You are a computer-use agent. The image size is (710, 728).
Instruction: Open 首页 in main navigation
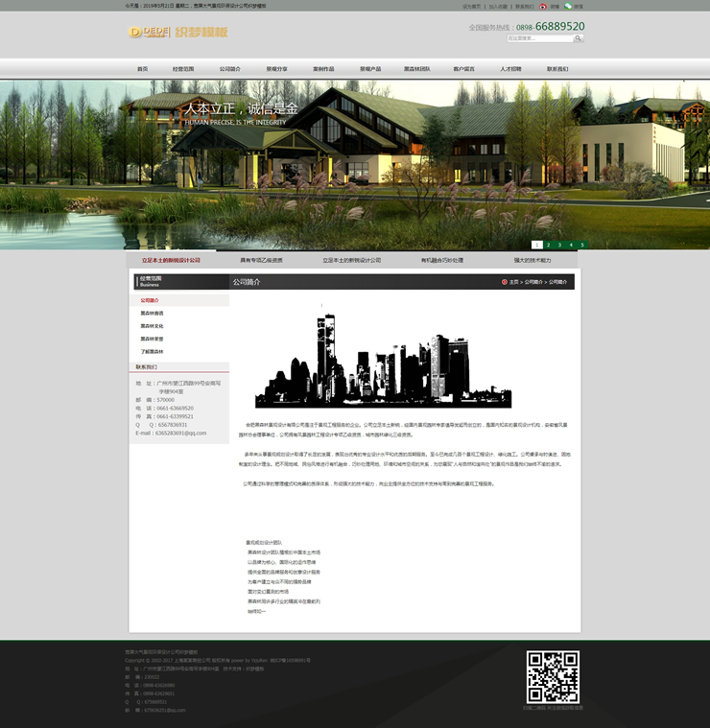[143, 69]
